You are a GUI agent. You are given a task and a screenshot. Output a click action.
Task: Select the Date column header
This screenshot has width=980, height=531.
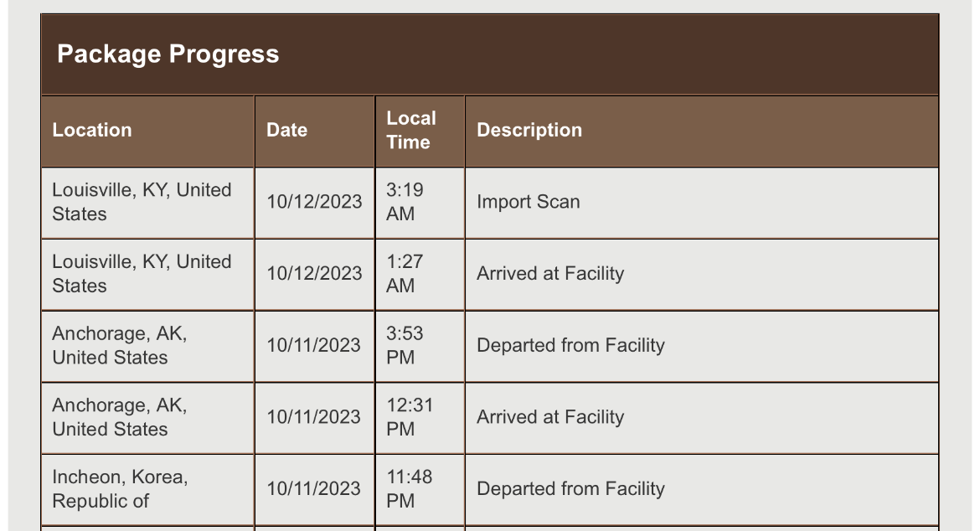(314, 131)
